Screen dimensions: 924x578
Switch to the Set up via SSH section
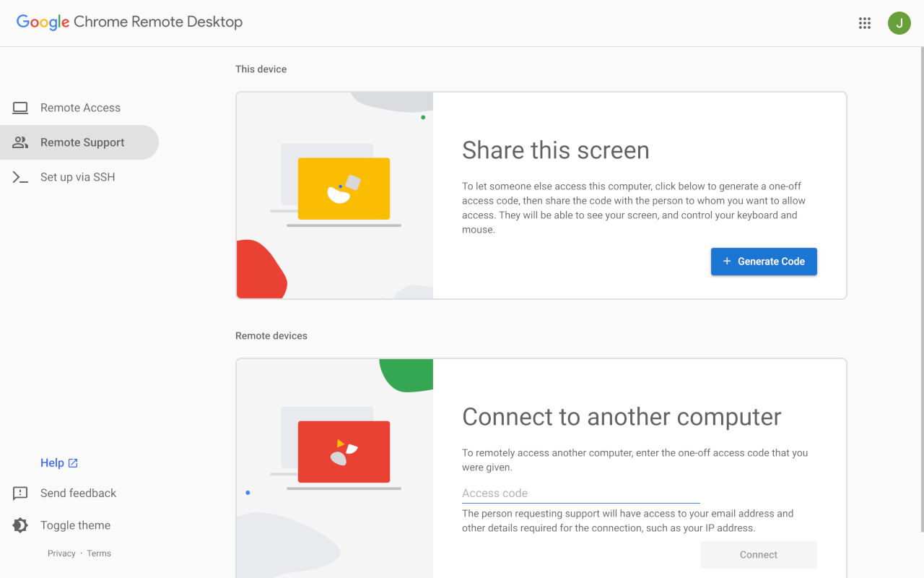click(x=78, y=176)
